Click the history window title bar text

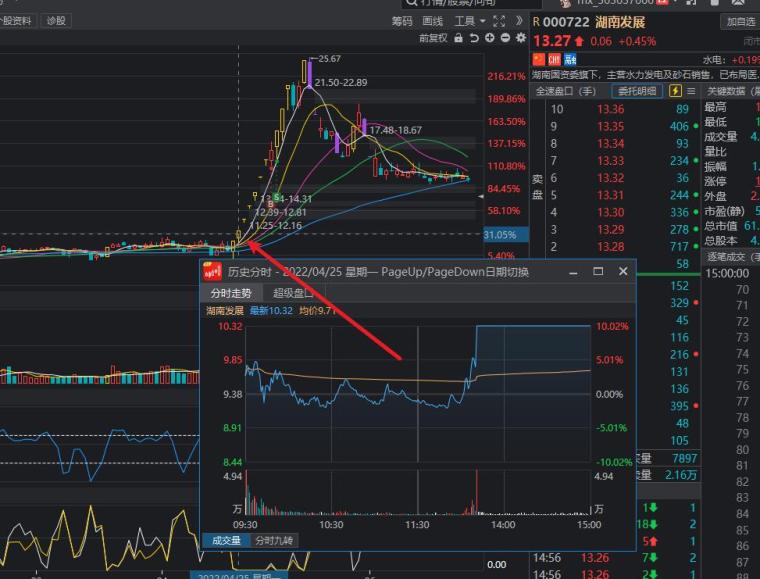(378, 272)
